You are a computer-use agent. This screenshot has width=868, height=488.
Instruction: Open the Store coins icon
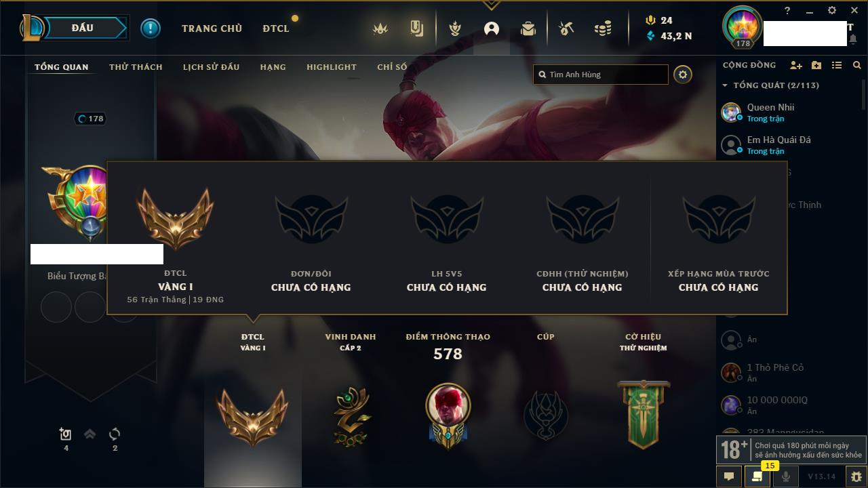coord(603,28)
